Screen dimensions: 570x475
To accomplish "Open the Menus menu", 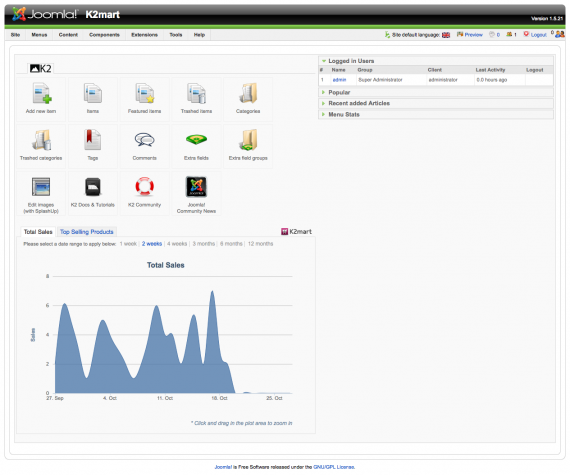I will (39, 35).
